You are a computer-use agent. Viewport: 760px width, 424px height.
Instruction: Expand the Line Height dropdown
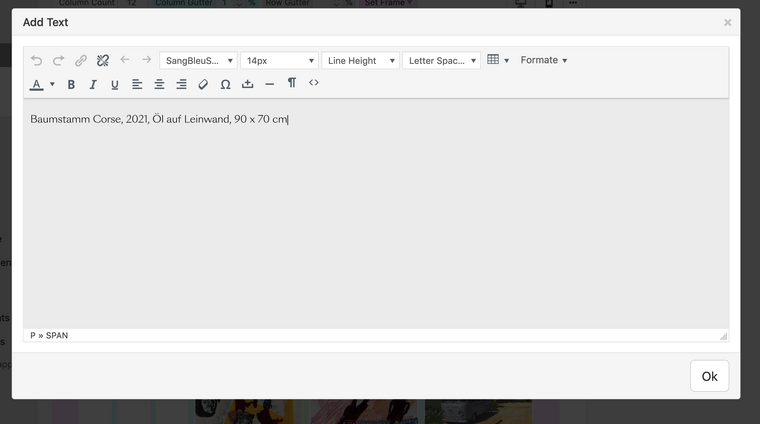(x=360, y=61)
